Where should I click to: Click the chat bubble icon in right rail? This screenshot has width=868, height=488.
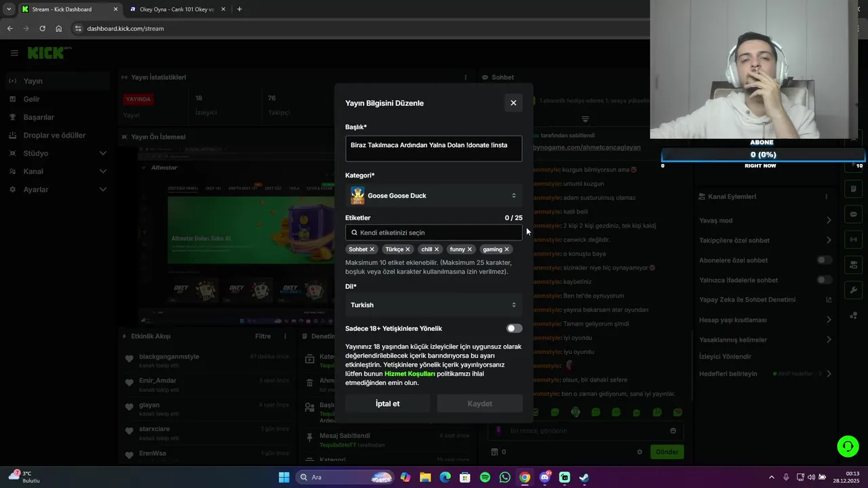pos(854,214)
